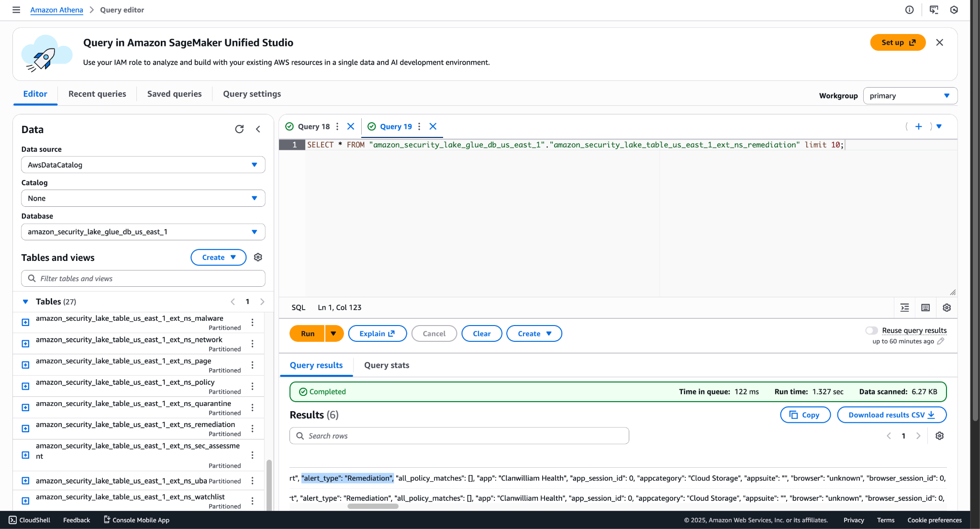Click the tables list vertical scrollbar
Screen dimensions: 980x529
pos(269,484)
